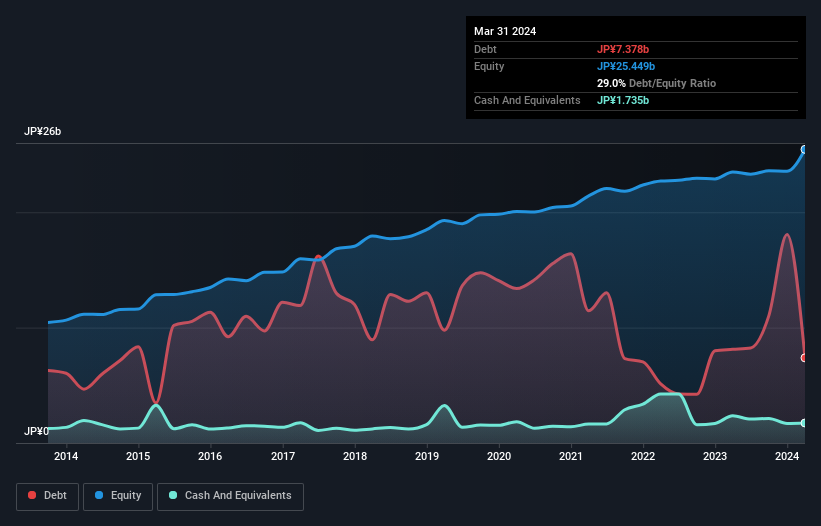Toggle the Debt series legend button

pos(48,496)
